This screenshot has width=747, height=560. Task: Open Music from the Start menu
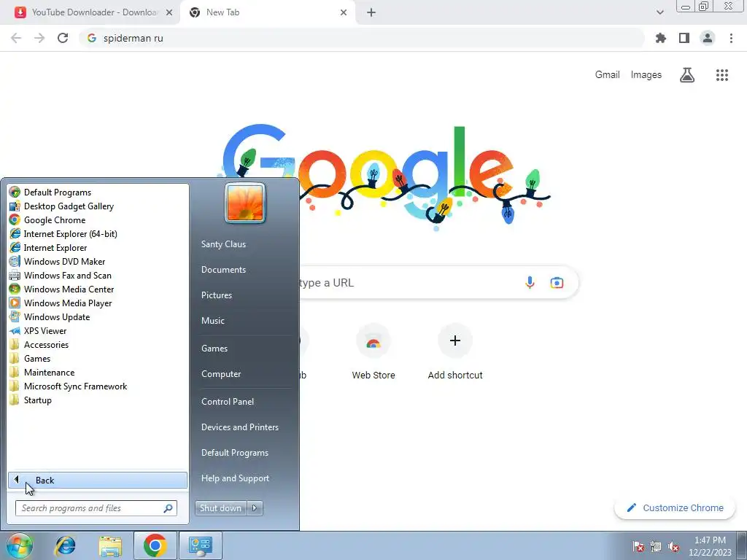(212, 321)
